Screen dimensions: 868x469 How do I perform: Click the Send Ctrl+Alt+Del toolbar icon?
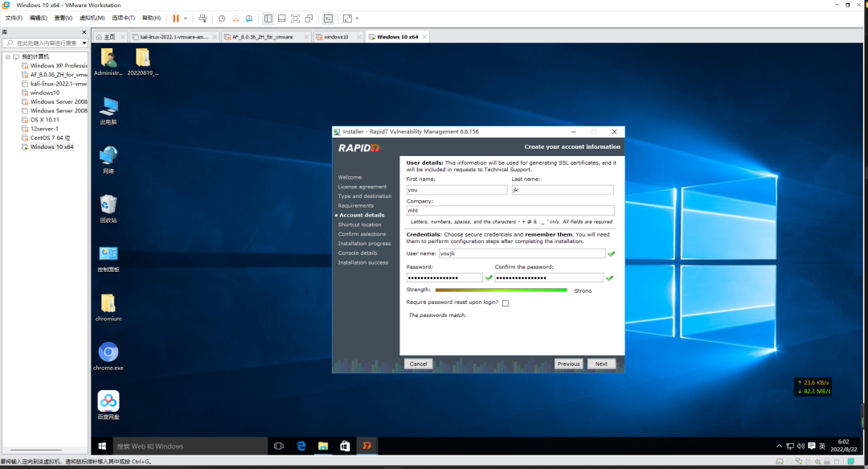(203, 19)
